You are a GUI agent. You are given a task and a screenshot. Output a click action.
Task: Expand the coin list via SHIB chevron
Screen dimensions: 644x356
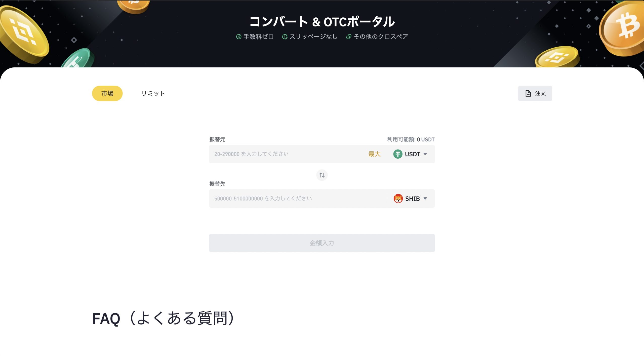(425, 198)
